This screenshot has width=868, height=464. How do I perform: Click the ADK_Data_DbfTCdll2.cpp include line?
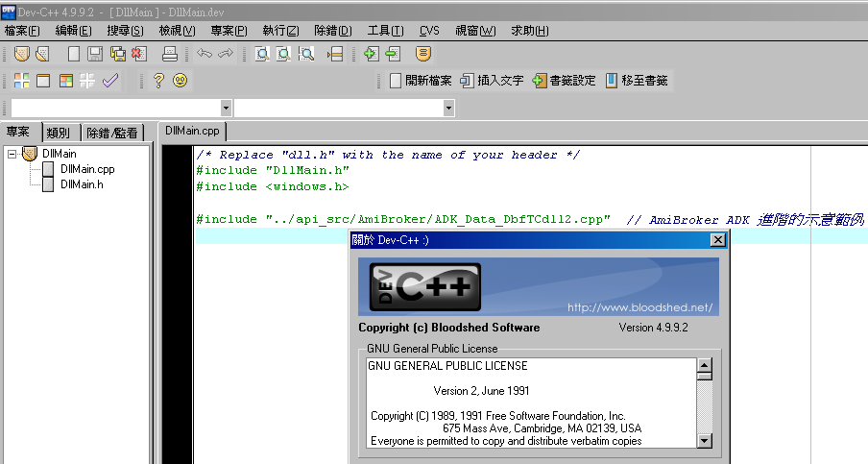click(x=403, y=219)
